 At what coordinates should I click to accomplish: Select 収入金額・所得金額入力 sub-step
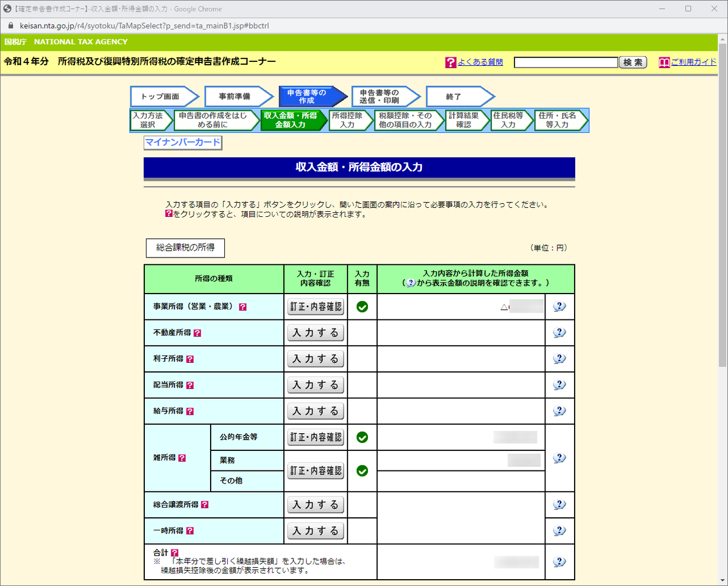294,120
